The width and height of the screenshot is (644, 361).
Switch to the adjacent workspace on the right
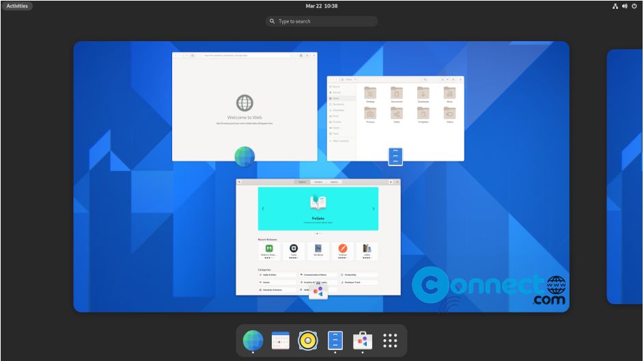(x=624, y=176)
